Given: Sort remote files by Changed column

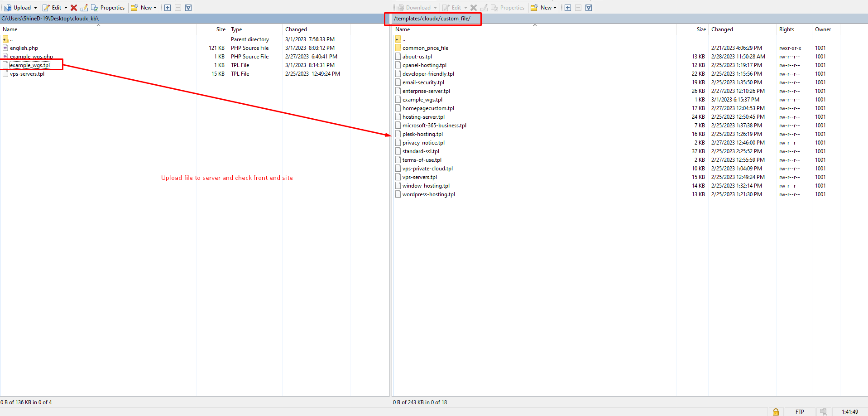Looking at the screenshot, I should pyautogui.click(x=722, y=29).
